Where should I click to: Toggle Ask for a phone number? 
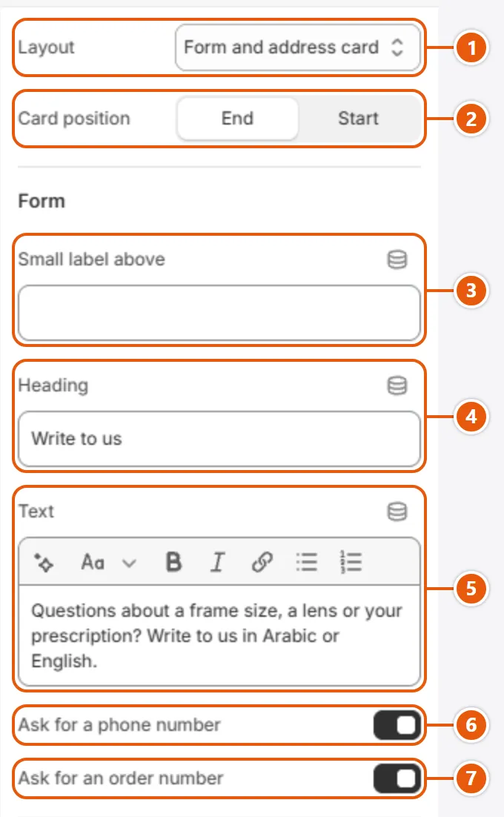[397, 725]
